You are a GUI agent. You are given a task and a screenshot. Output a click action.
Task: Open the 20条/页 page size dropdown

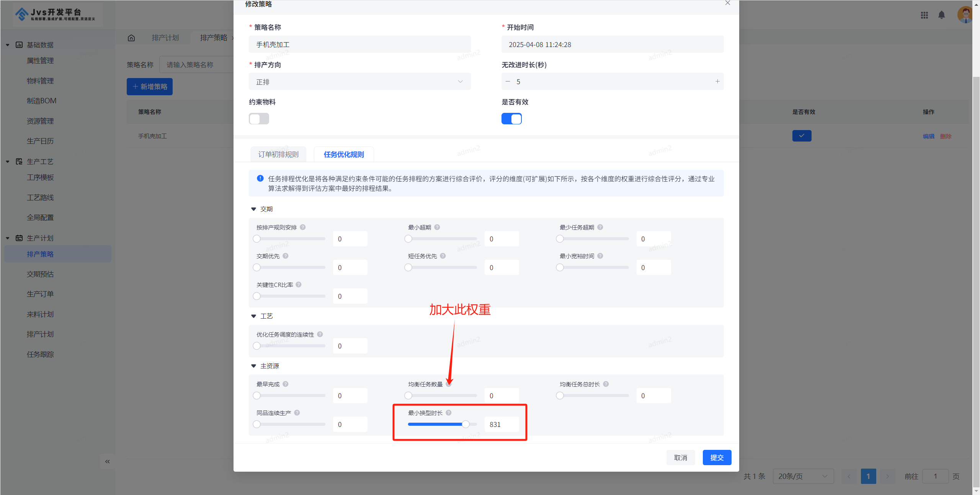(x=803, y=476)
